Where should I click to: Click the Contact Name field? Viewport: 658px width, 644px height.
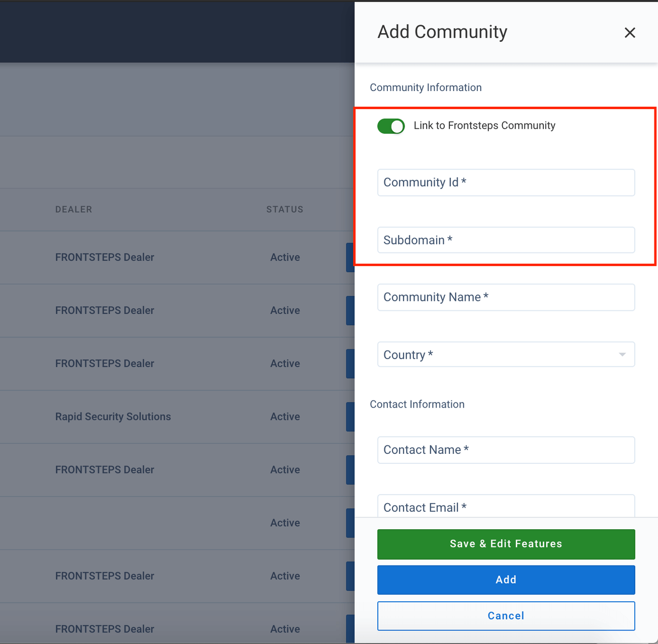[x=506, y=450]
